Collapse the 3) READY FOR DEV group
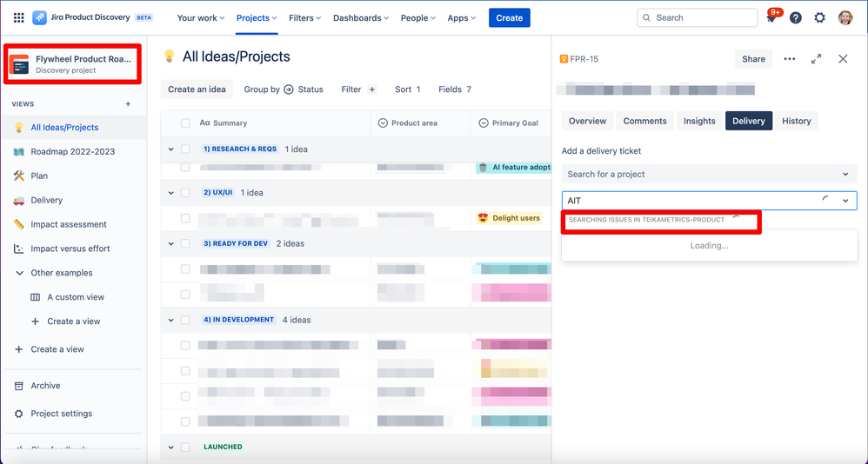868x464 pixels. pyautogui.click(x=171, y=244)
